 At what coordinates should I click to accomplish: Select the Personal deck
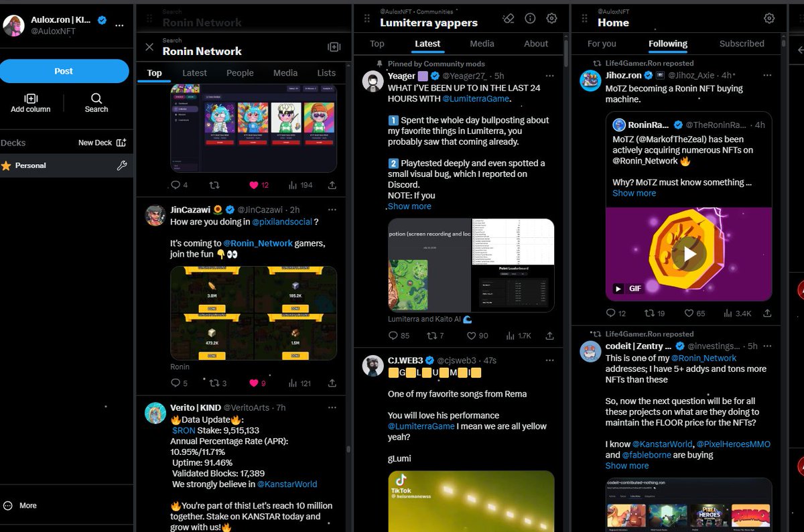tap(67, 165)
